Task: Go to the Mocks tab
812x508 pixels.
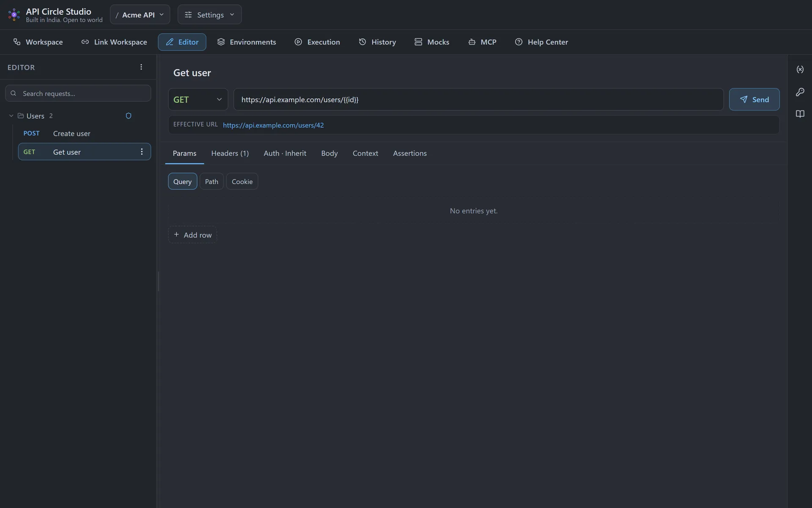Action: (432, 41)
